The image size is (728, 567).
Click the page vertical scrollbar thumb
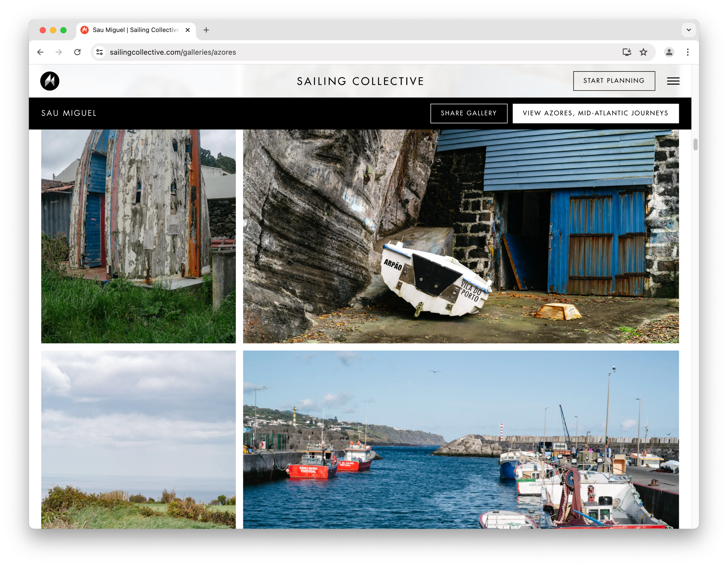(695, 145)
